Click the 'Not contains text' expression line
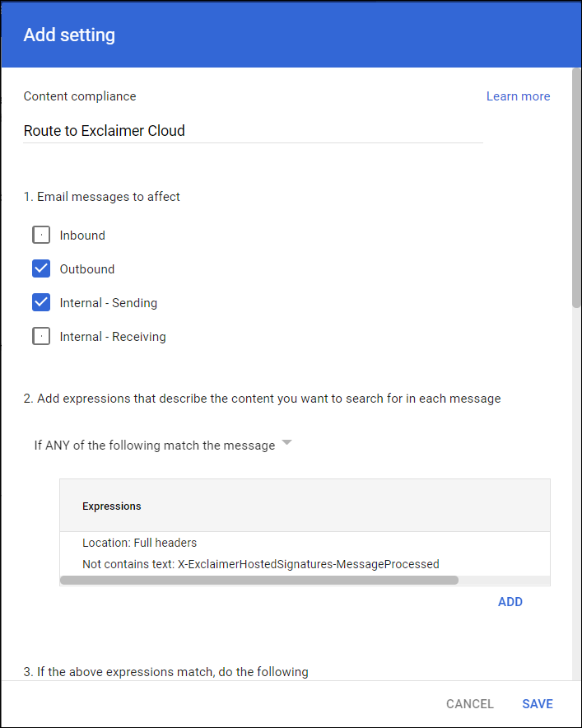The image size is (582, 728). (x=260, y=564)
